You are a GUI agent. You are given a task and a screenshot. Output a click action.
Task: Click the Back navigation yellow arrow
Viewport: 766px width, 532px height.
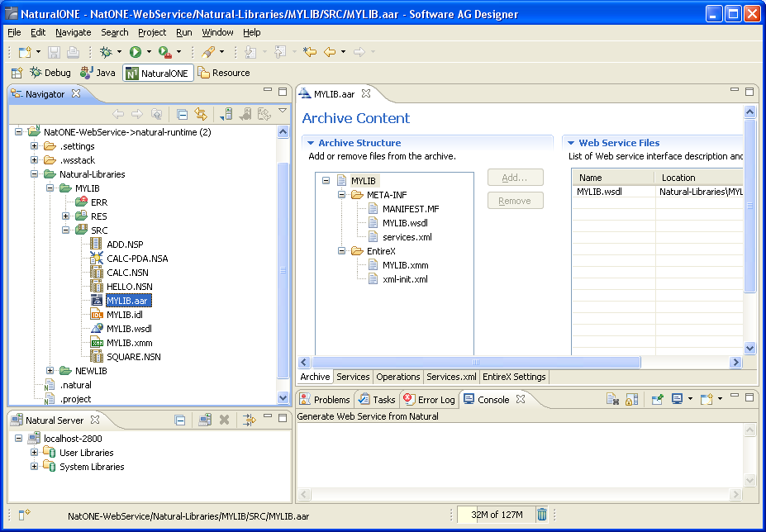pyautogui.click(x=330, y=52)
